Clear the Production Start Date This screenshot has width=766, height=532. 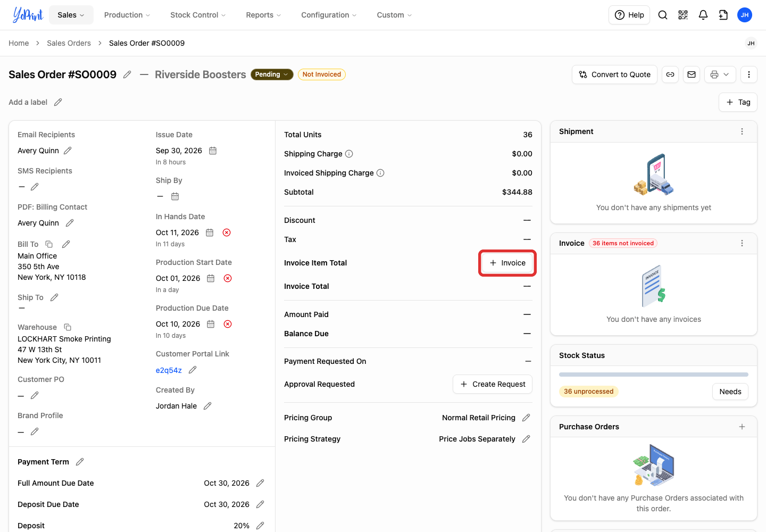[228, 278]
